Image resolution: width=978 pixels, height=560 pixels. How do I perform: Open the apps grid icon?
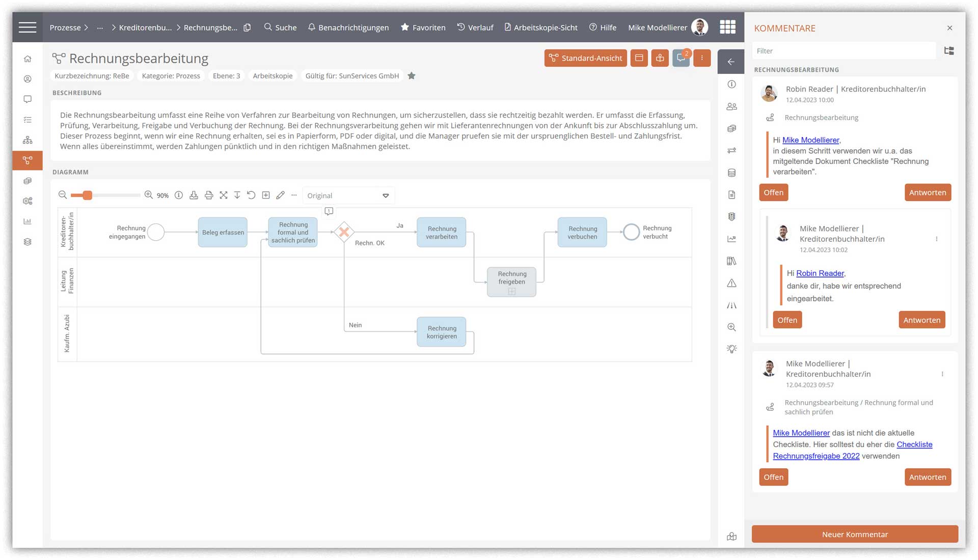(x=727, y=27)
